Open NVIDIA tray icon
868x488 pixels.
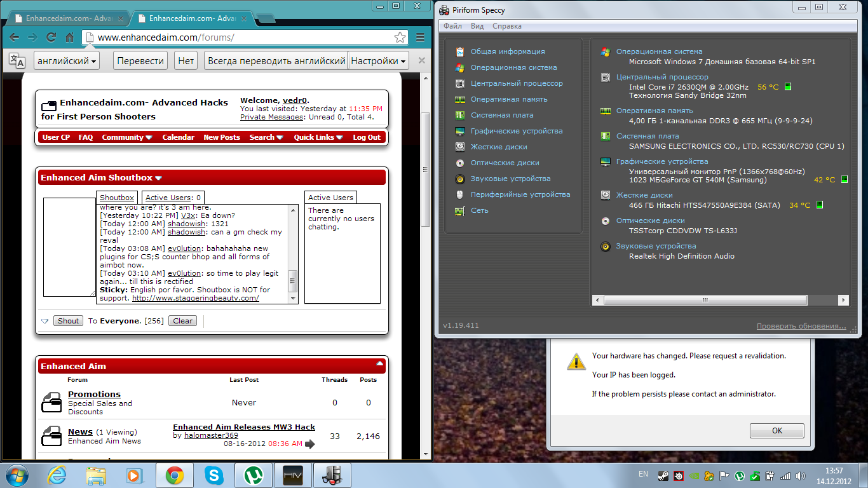694,475
